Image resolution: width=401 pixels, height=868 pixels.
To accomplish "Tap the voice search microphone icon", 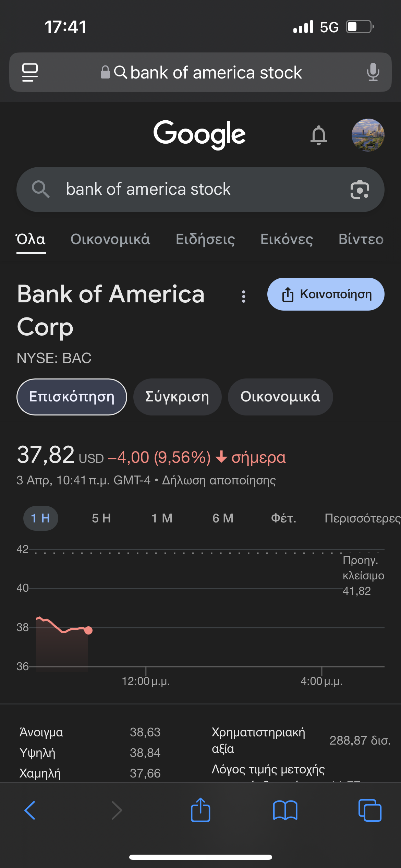I will pyautogui.click(x=373, y=72).
